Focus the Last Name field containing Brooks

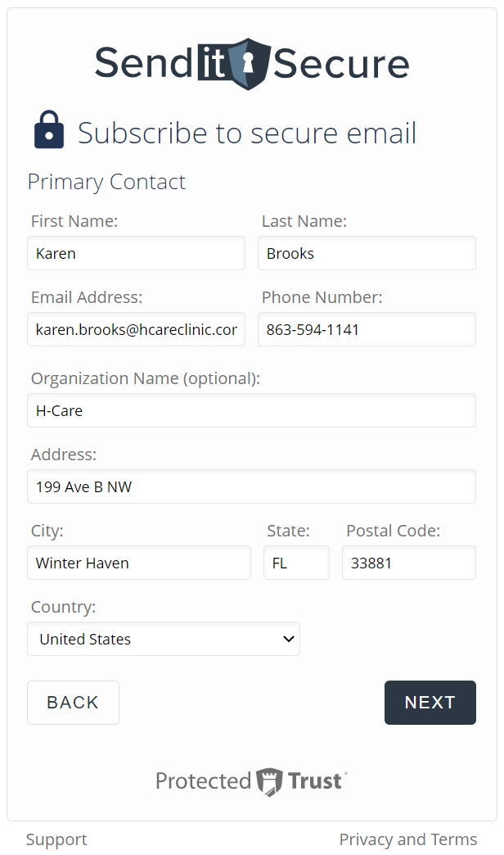click(367, 253)
